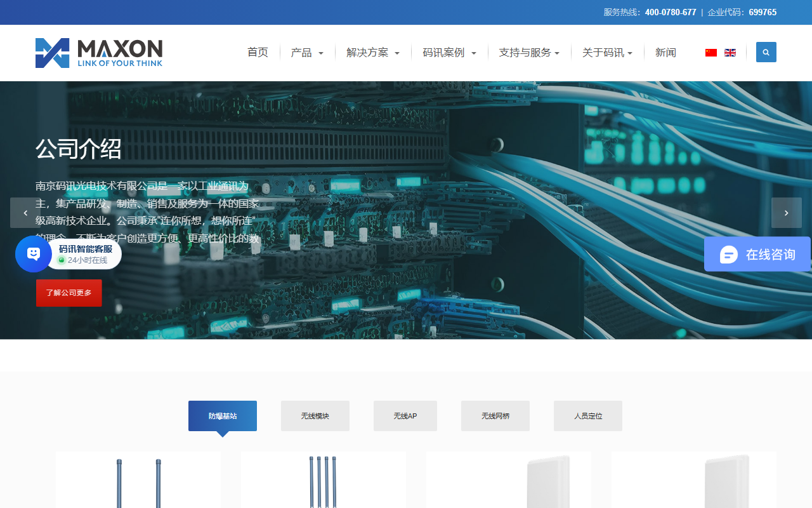Expand the 码讯案例 dropdown menu

[449, 53]
